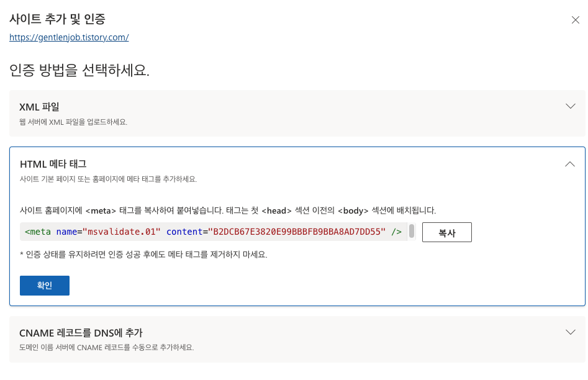Click the 웹 서버에 XML 파일을 업로드하세요 text
The image size is (588, 380).
point(73,122)
